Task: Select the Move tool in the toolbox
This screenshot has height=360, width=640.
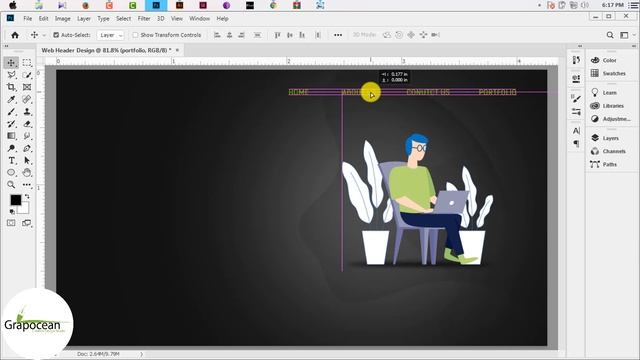Action: tap(11, 62)
